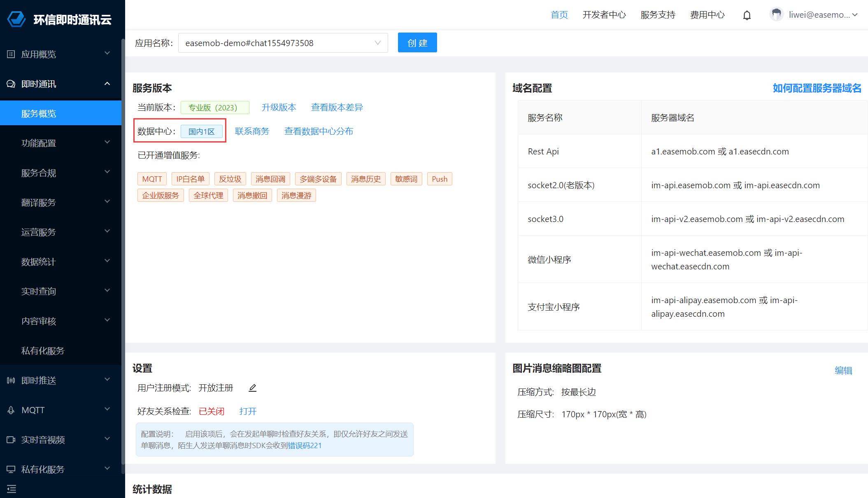Click the 敏感词 service tag
This screenshot has width=868, height=498.
(406, 179)
